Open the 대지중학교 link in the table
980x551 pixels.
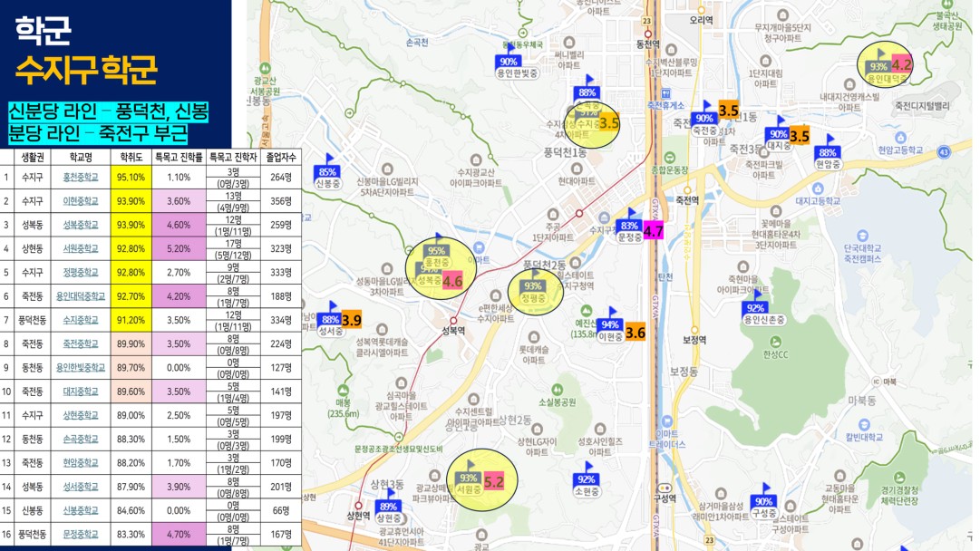click(81, 391)
